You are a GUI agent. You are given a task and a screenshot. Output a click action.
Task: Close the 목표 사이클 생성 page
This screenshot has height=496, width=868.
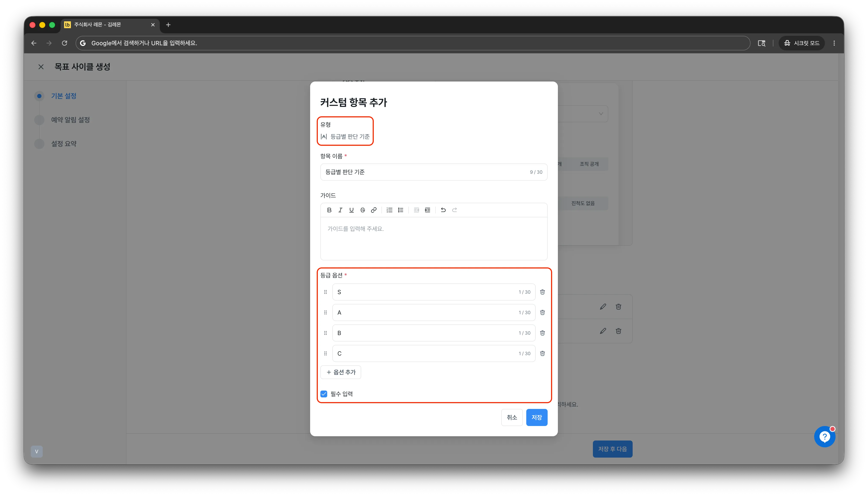click(x=41, y=67)
